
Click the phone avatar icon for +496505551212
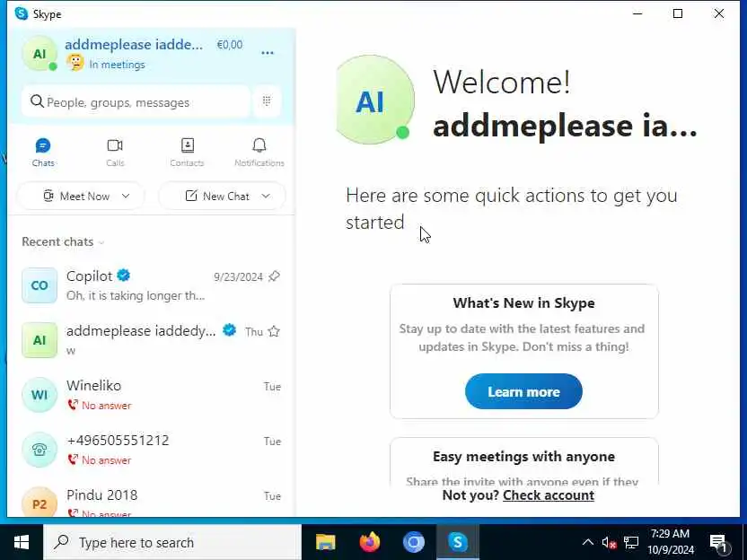40,450
